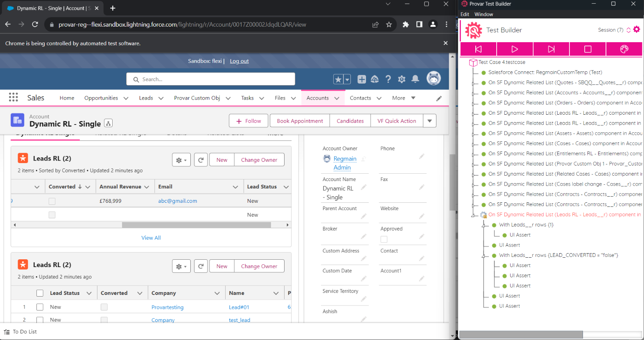Click the pink gear icon beside Session

(x=636, y=29)
